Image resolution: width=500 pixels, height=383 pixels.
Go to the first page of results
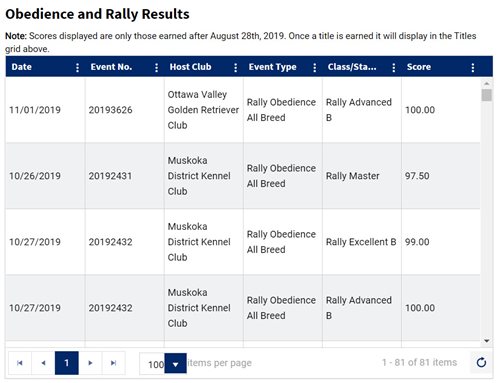(x=20, y=363)
